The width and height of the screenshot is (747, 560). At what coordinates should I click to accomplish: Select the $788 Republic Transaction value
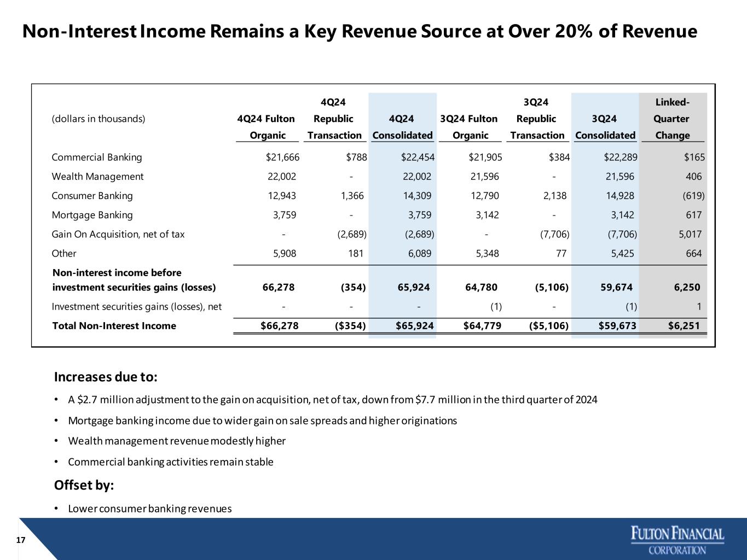(x=356, y=157)
